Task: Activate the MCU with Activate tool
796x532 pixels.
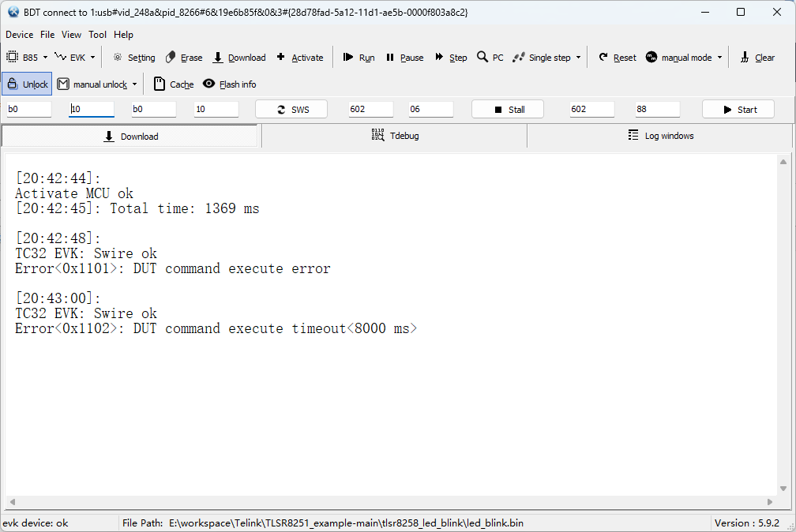Action: point(299,58)
